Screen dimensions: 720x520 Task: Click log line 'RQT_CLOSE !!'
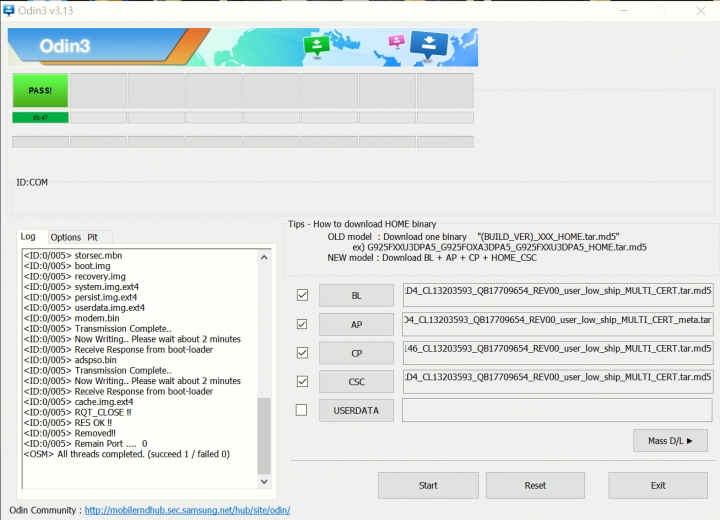(78, 412)
